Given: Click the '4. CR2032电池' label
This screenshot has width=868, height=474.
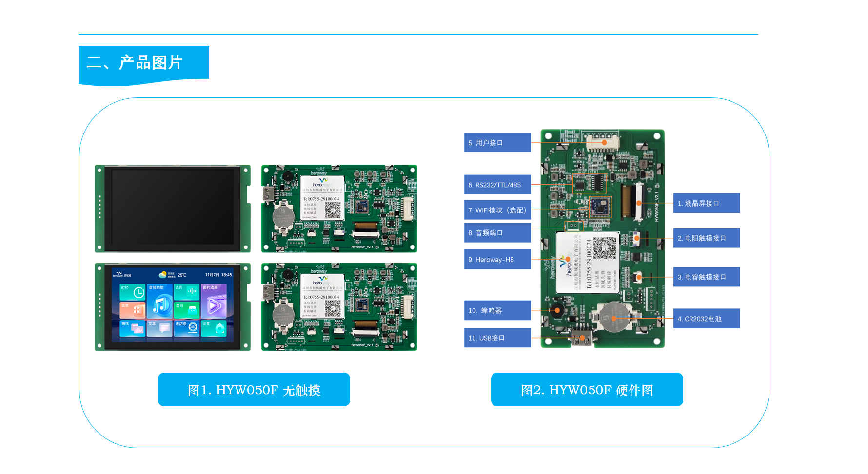Looking at the screenshot, I should [x=706, y=319].
